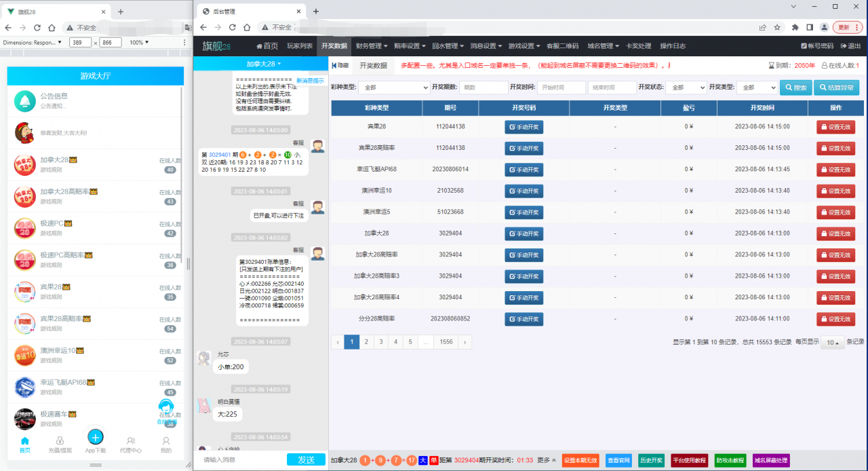The image size is (868, 471).
Task: Bookmark this page with the star icon
Action: point(777,27)
